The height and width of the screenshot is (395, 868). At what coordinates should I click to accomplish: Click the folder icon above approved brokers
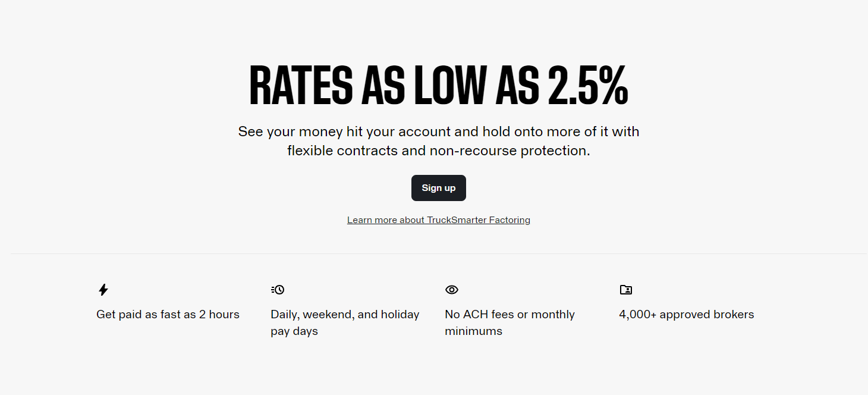(x=625, y=290)
